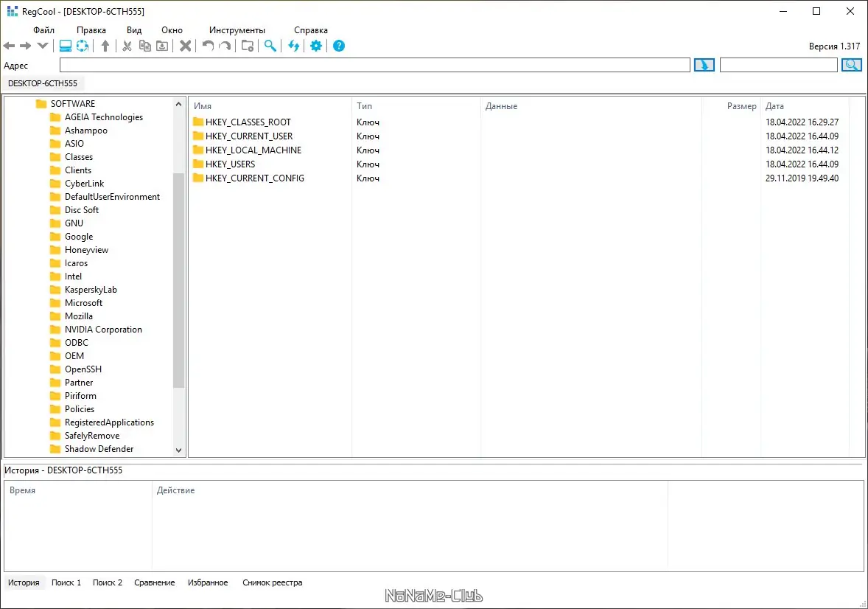Click the computer connection toolbar icon
The height and width of the screenshot is (609, 868).
66,46
